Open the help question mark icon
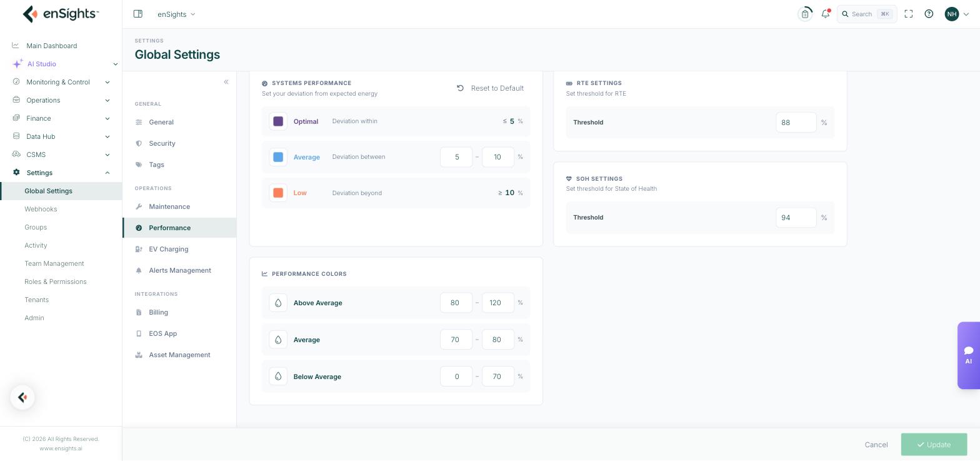The height and width of the screenshot is (461, 980). tap(929, 14)
